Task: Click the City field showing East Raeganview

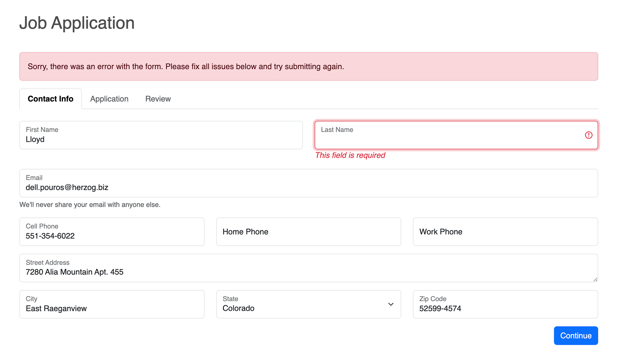Action: click(x=111, y=304)
